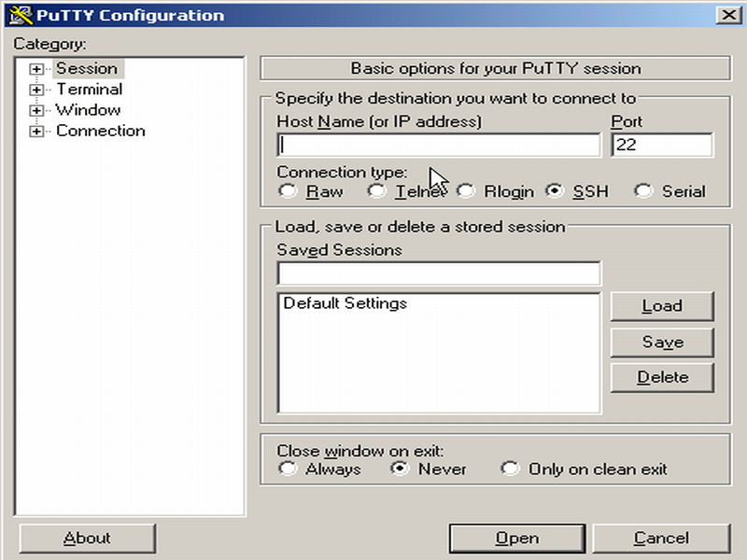Set close window on exit to Always
This screenshot has height=560, width=747.
[288, 469]
